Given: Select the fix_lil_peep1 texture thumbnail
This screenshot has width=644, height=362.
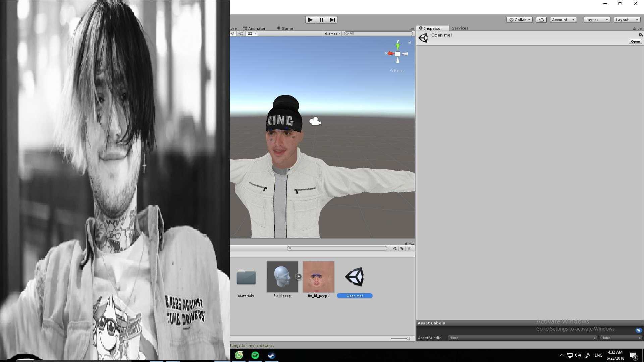Looking at the screenshot, I should (318, 277).
